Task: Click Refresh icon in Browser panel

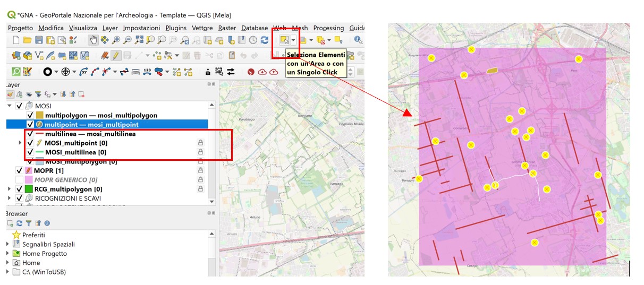Action: pyautogui.click(x=19, y=223)
